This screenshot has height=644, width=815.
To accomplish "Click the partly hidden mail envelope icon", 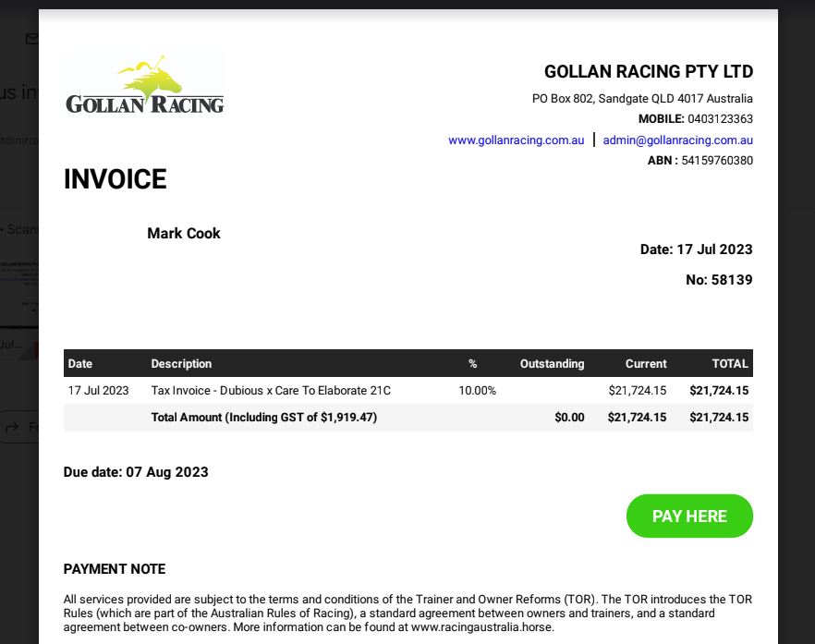I will [x=32, y=39].
